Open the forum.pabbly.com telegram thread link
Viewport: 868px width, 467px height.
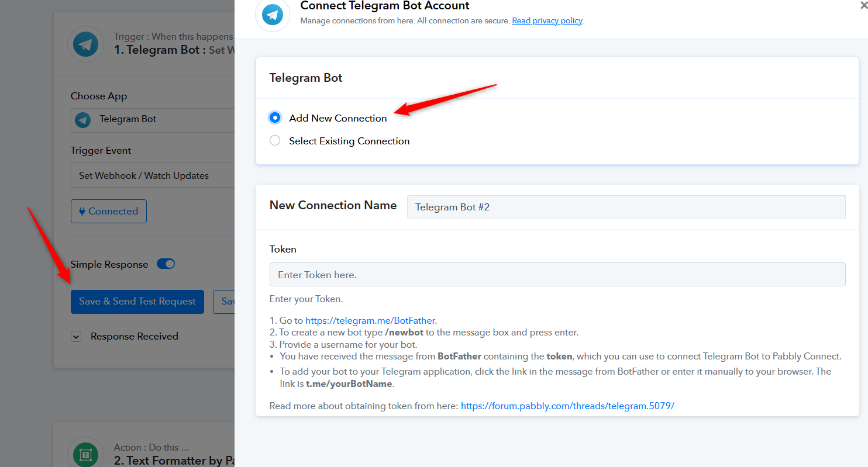567,406
